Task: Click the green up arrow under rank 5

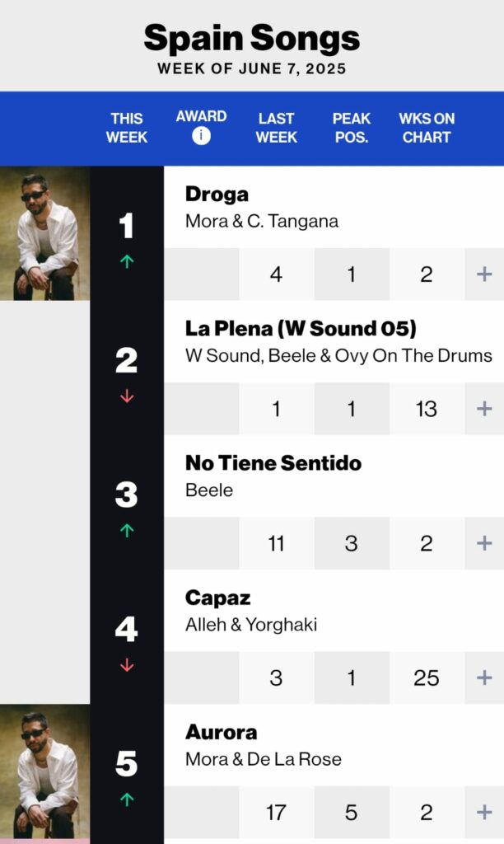Action: point(127,799)
